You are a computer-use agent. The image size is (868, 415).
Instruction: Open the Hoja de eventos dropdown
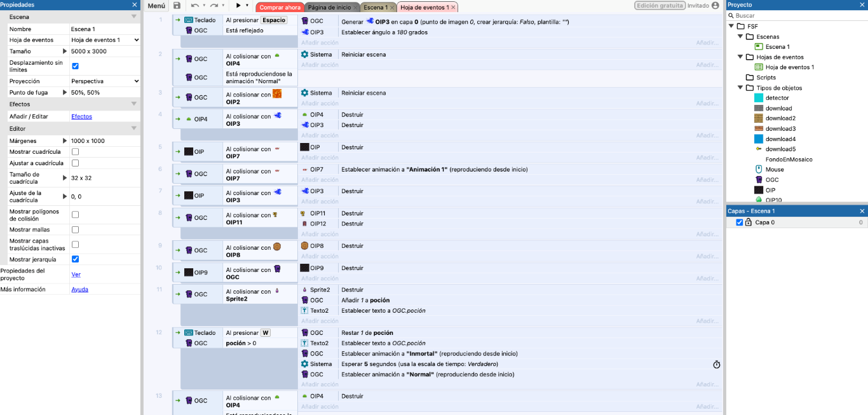105,40
